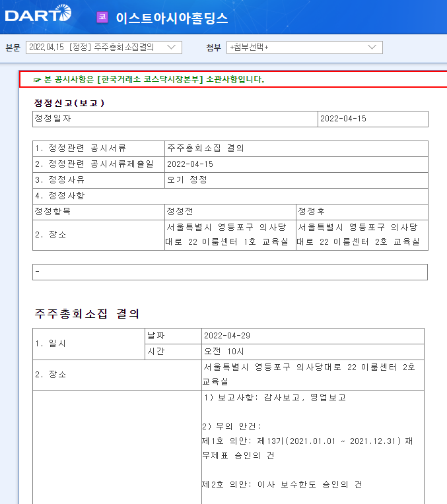Viewport: 447px width, 504px height.
Task: Click the 1. 정정관련 공시서류 label cell
Action: pyautogui.click(x=98, y=148)
